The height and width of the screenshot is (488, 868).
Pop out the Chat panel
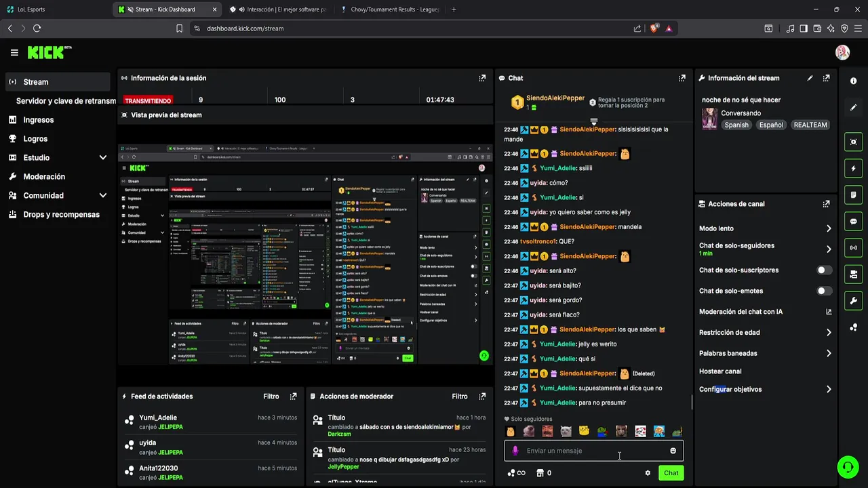(x=682, y=78)
